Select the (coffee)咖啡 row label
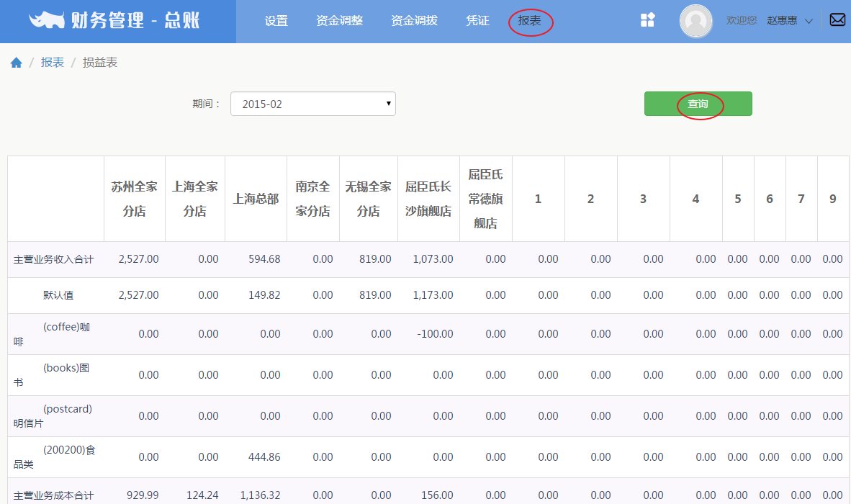 tap(52, 334)
